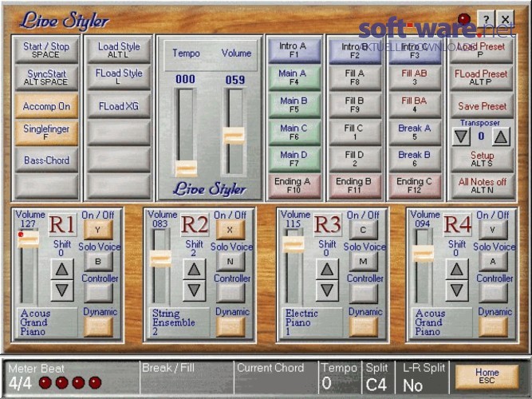Toggle R1 Dynamic button

[x=98, y=327]
